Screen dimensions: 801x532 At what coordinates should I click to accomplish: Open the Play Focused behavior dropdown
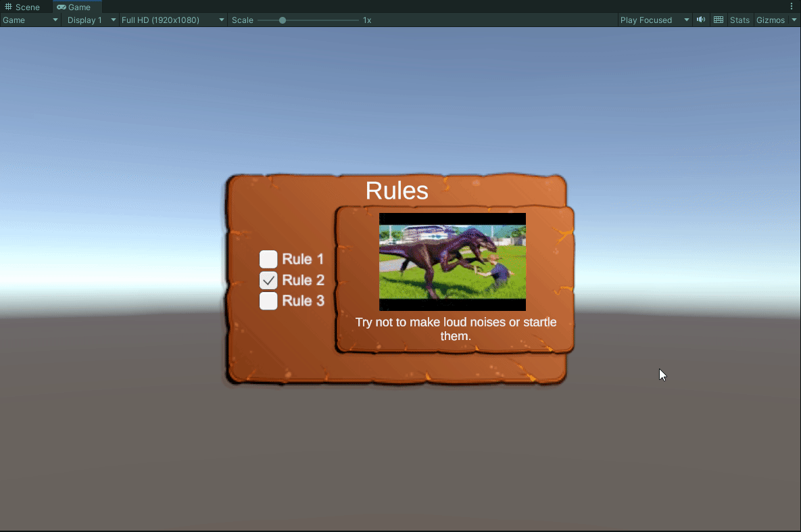click(x=652, y=20)
